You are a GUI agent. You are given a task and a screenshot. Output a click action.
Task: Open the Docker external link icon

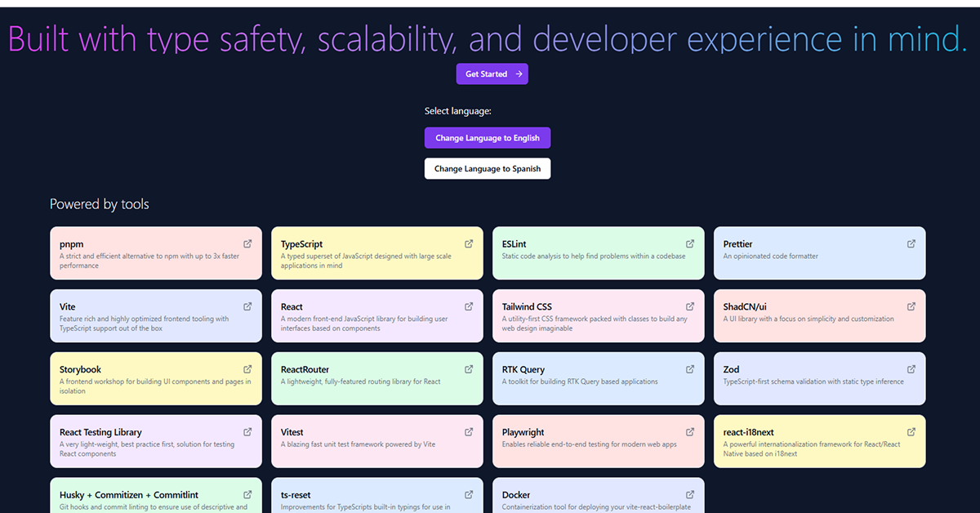click(690, 494)
